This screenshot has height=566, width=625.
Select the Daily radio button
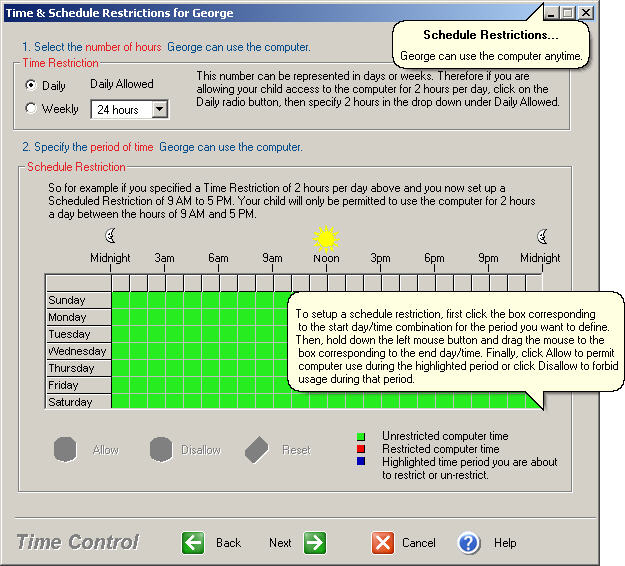(x=31, y=85)
